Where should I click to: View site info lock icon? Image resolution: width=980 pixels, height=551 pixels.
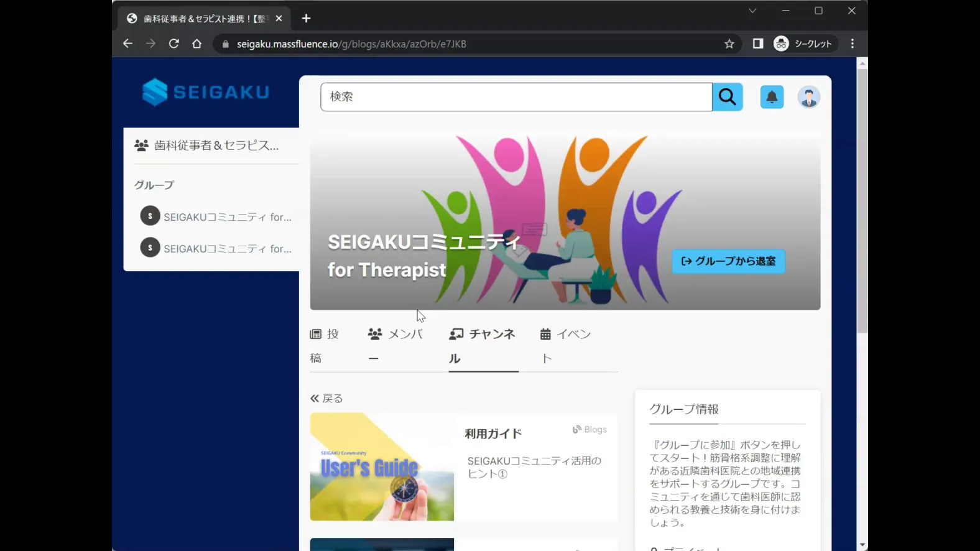[x=225, y=44]
